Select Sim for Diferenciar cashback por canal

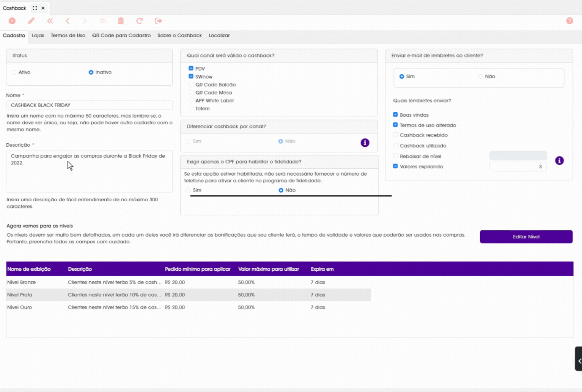(x=189, y=141)
